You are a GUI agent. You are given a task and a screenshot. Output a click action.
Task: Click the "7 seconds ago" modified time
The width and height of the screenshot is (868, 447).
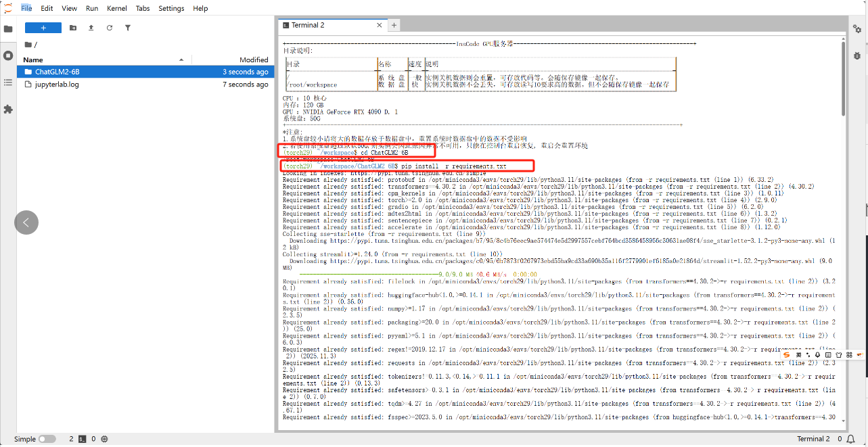(246, 85)
